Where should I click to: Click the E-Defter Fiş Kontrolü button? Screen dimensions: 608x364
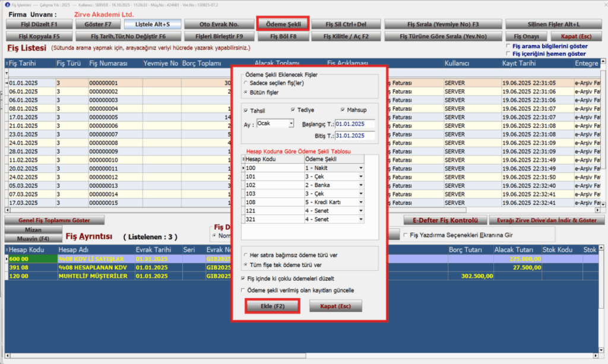tap(445, 220)
